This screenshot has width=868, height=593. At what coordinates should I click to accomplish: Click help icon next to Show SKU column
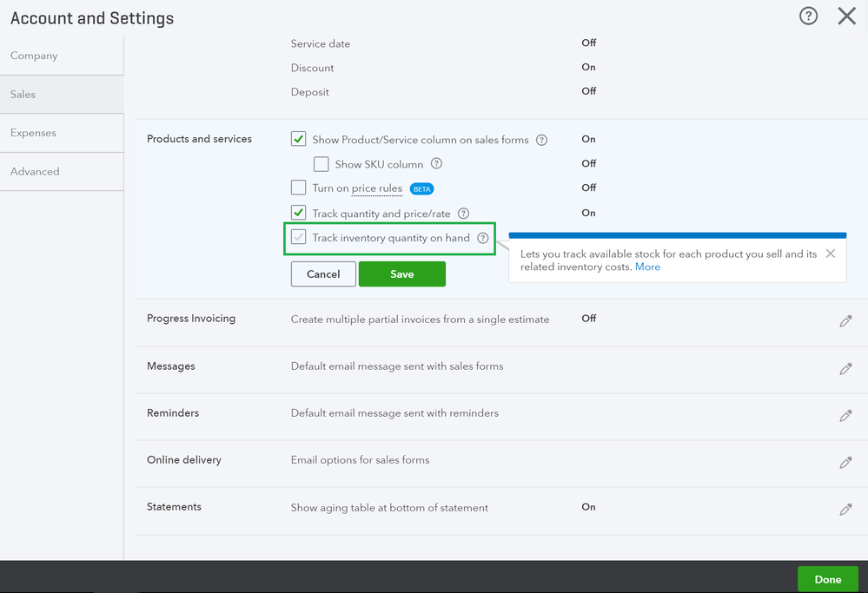[x=436, y=164]
